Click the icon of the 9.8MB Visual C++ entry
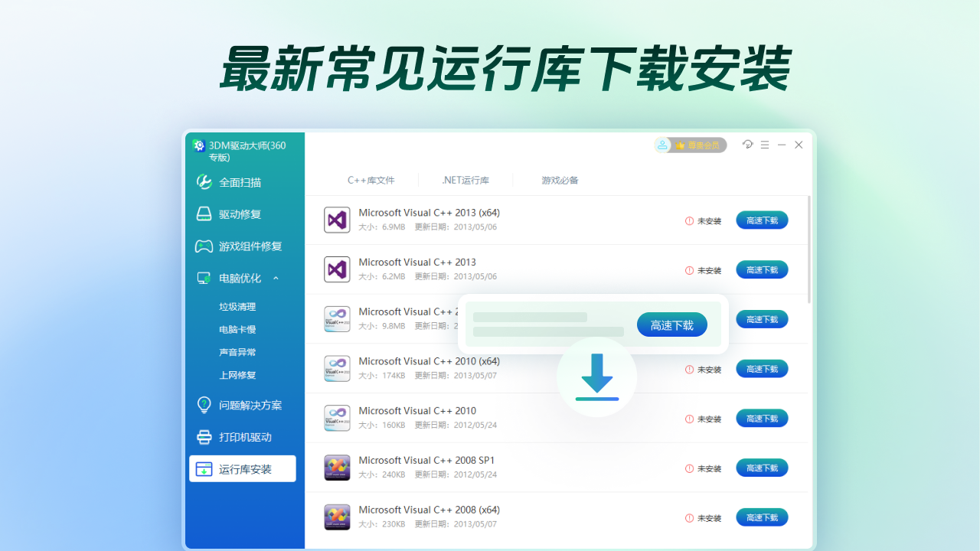The height and width of the screenshot is (551, 980). point(337,319)
